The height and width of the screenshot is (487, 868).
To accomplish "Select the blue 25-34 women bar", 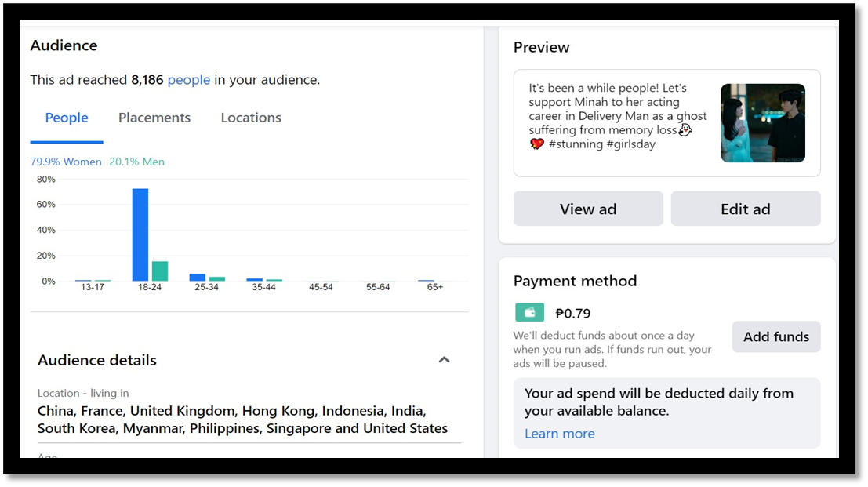I will 198,277.
